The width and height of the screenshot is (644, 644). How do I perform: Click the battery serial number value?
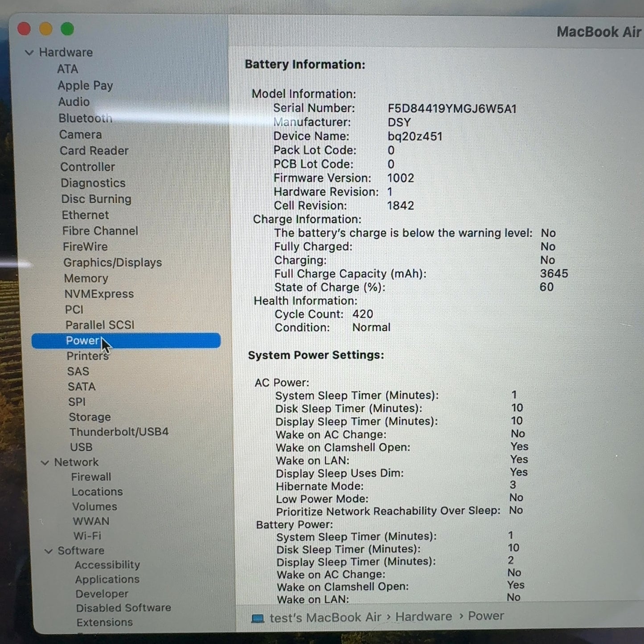tap(451, 109)
